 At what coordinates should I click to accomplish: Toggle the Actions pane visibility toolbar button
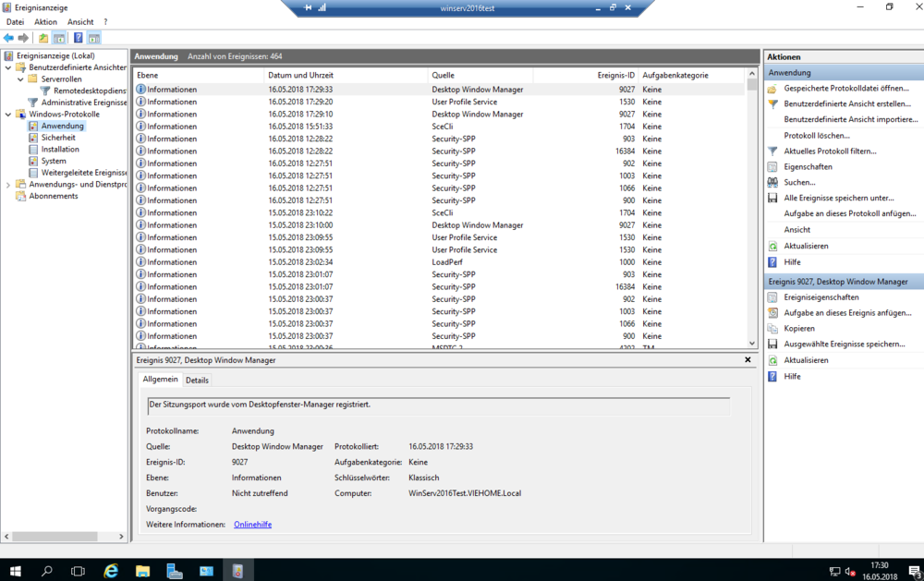[92, 38]
